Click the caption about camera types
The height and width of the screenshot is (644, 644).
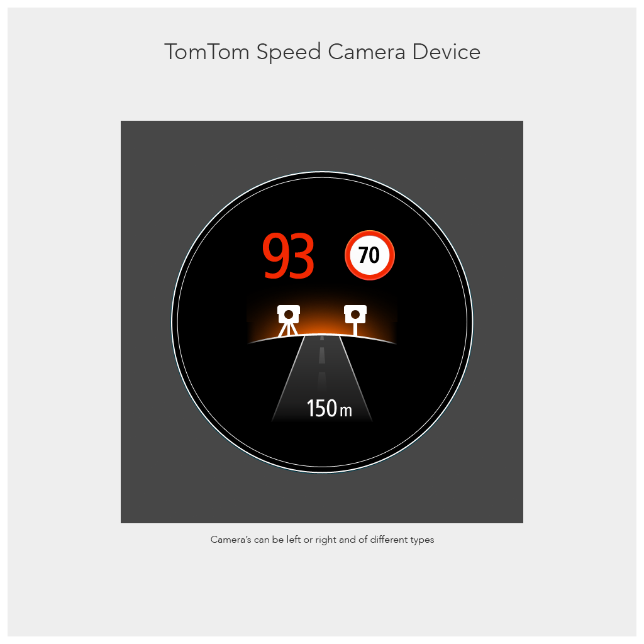(323, 540)
